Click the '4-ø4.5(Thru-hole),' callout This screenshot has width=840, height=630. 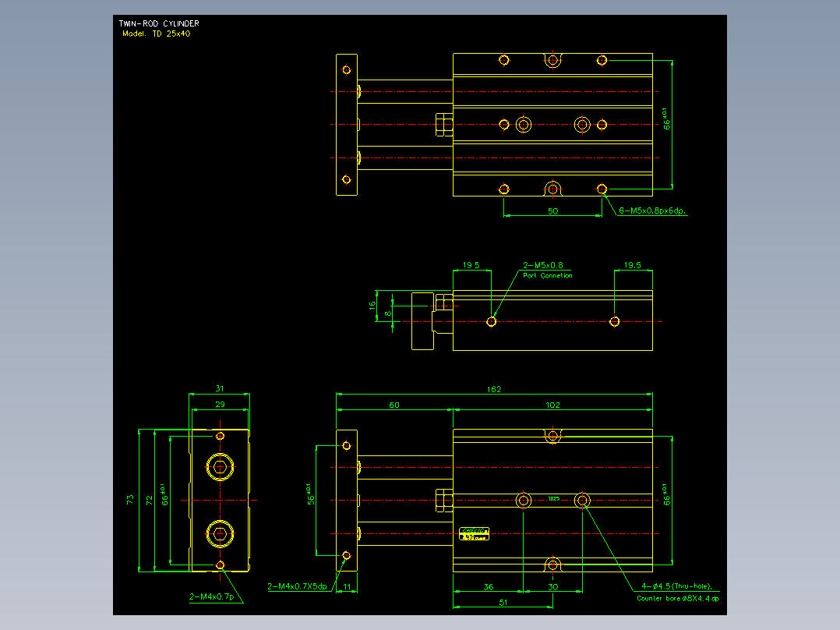click(x=677, y=586)
